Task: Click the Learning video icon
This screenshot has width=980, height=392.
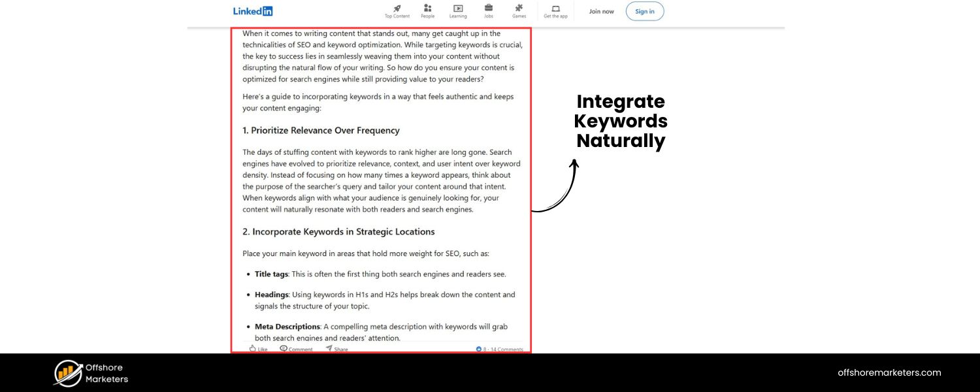Action: pyautogui.click(x=458, y=8)
